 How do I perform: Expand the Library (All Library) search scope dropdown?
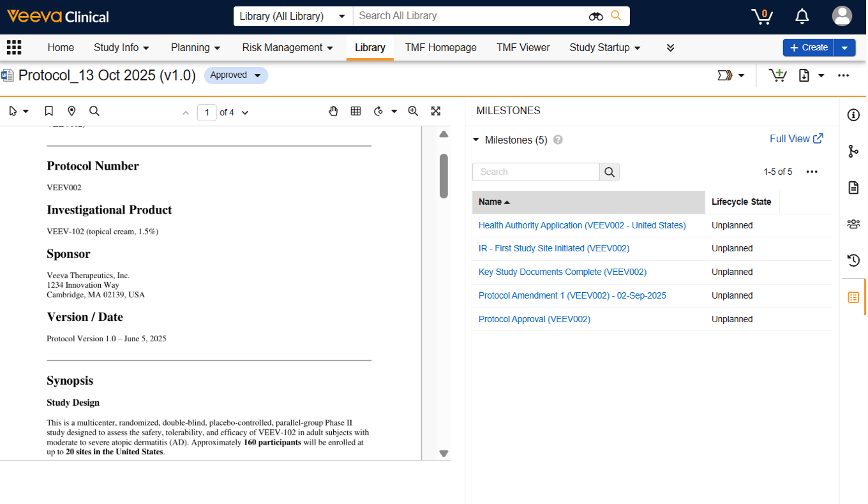pos(293,16)
